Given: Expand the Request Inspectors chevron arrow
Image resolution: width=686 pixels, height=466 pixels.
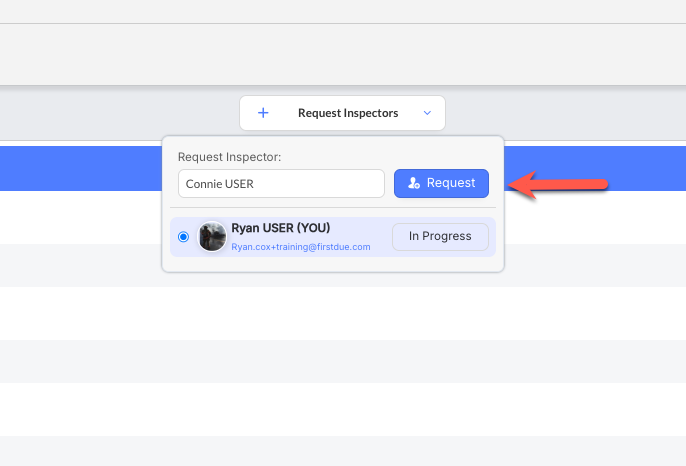Looking at the screenshot, I should click(427, 113).
